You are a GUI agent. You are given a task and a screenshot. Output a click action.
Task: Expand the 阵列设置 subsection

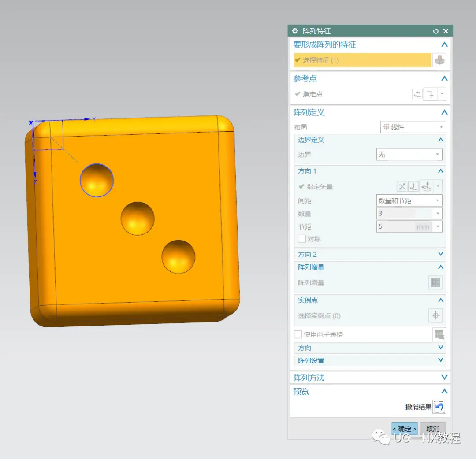click(x=440, y=360)
